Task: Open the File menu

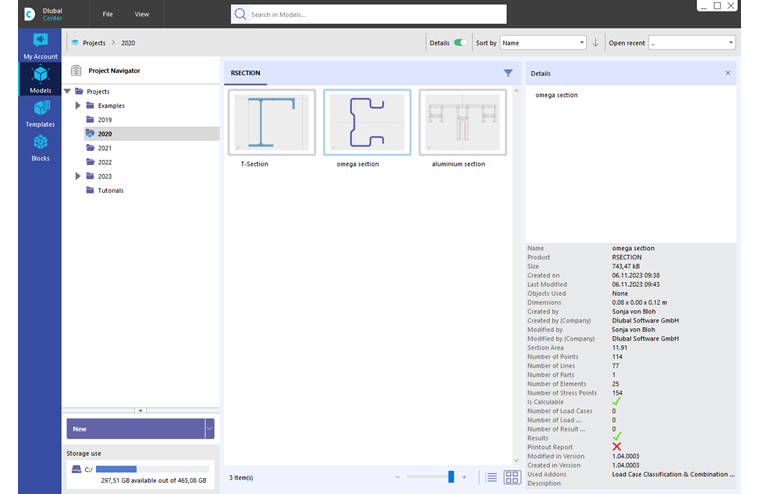Action: pos(108,14)
